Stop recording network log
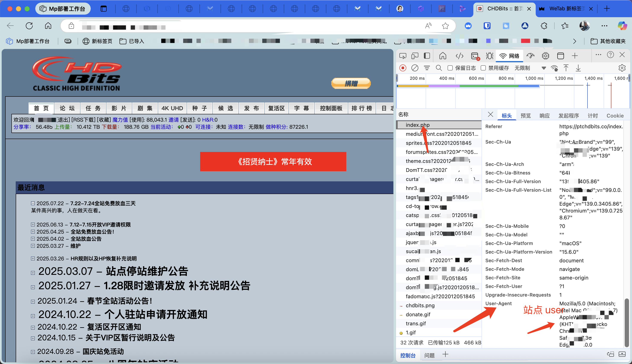This screenshot has width=632, height=364. click(x=403, y=68)
